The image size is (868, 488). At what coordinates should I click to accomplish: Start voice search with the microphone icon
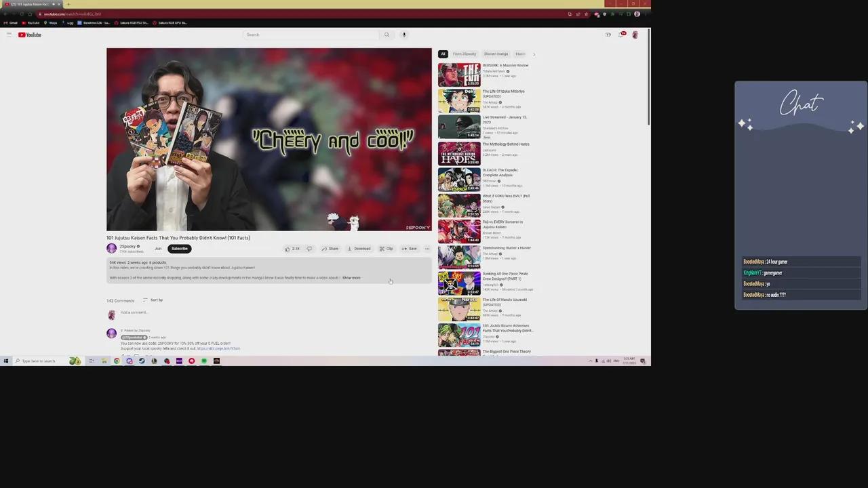[404, 35]
